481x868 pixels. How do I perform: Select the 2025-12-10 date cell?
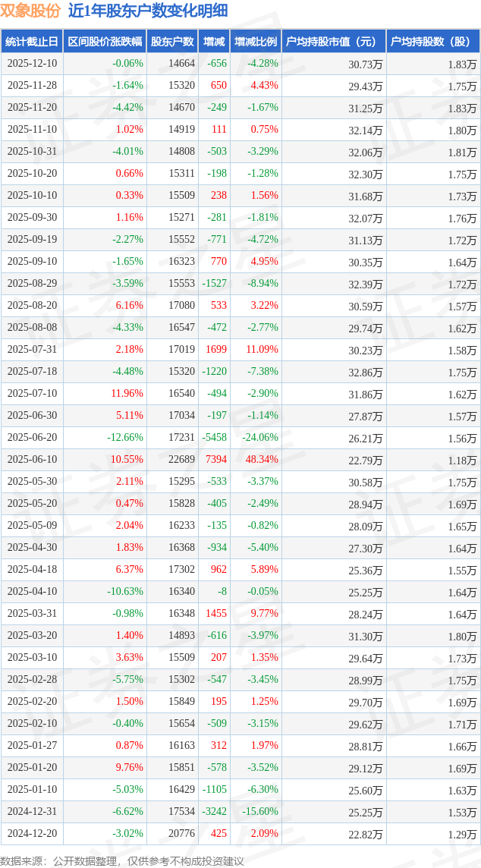coord(32,64)
